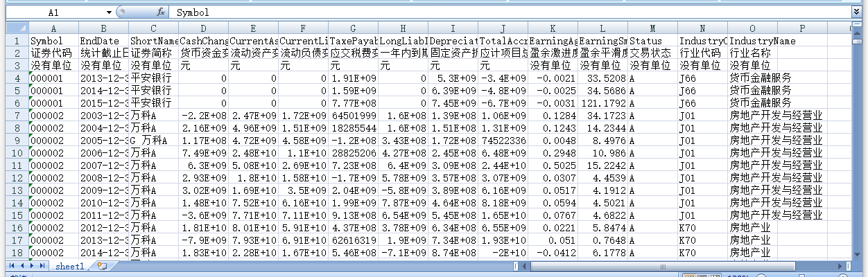
Task: Click previous sheet navigation arrow
Action: [x=21, y=266]
